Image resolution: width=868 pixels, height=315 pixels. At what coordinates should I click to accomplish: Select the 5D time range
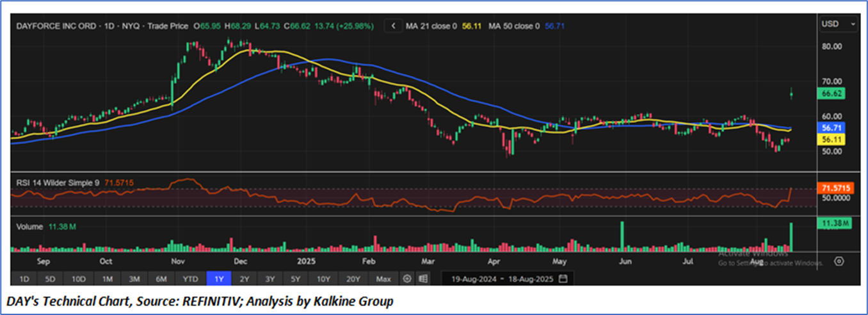(x=51, y=279)
